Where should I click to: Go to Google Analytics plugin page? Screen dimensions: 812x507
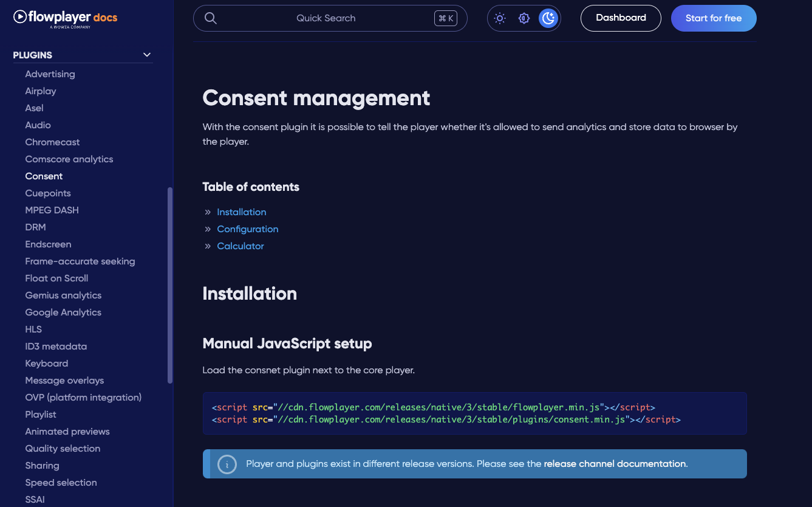[63, 312]
